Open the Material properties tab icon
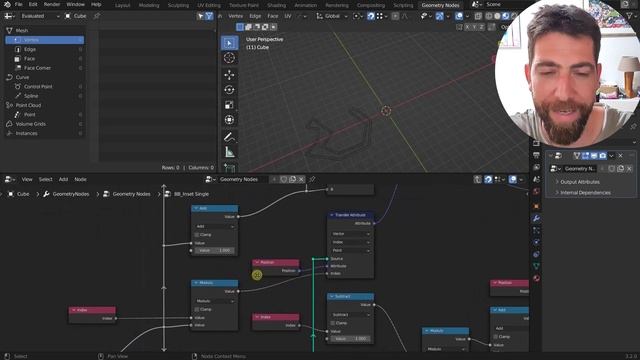640x360 pixels. pos(536,278)
